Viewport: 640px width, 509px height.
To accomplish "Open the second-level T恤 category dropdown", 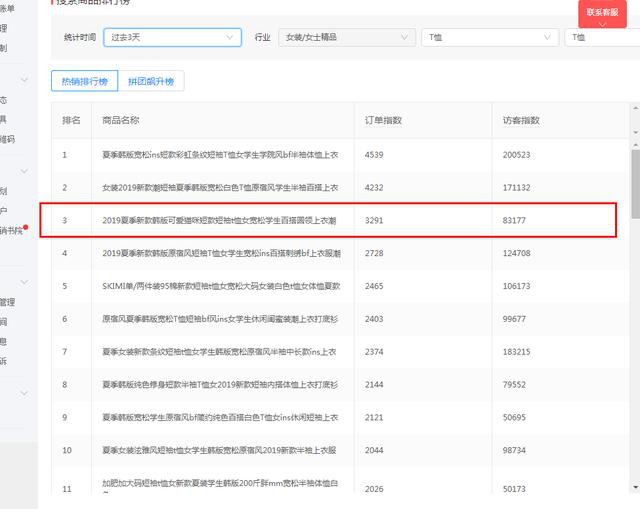I will [x=488, y=37].
